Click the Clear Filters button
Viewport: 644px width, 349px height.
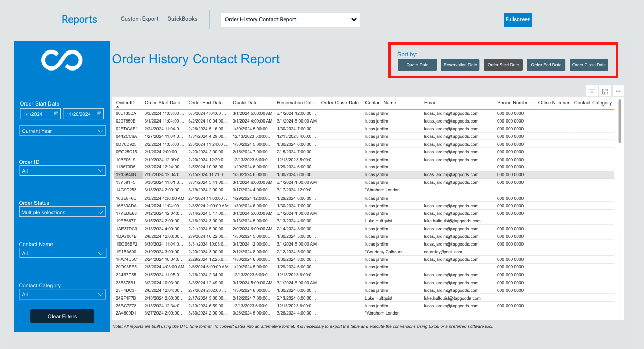62,316
